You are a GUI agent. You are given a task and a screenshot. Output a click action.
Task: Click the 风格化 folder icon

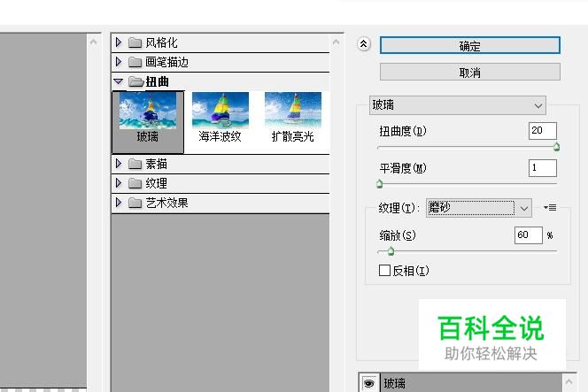pos(135,42)
